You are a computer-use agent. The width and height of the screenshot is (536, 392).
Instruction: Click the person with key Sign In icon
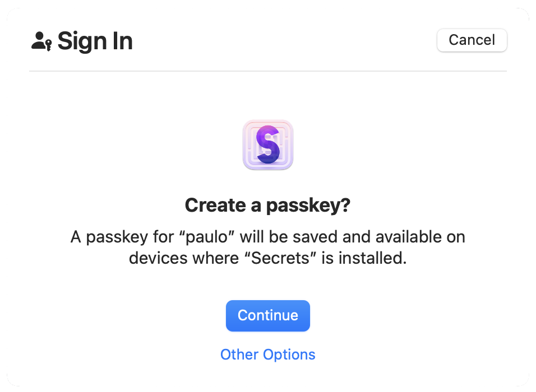tap(41, 40)
